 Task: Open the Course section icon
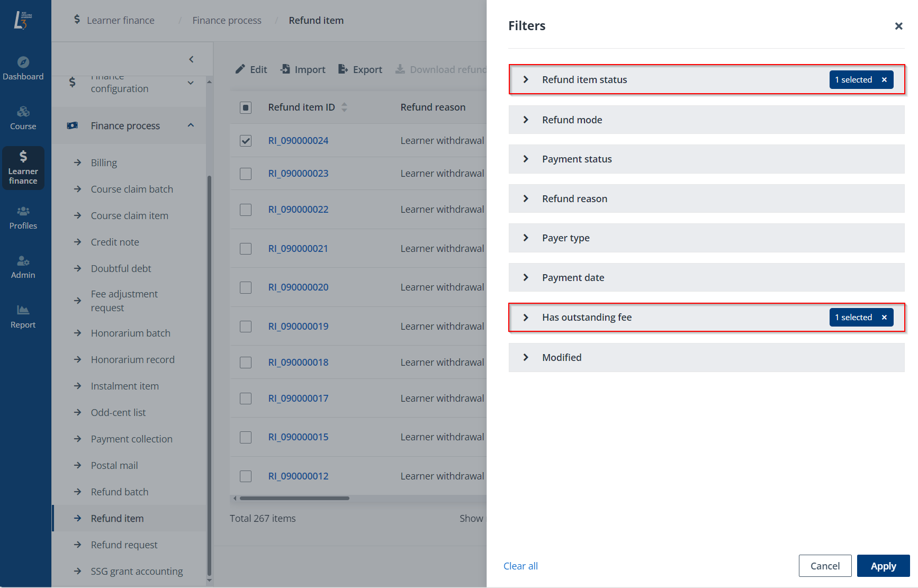(23, 112)
